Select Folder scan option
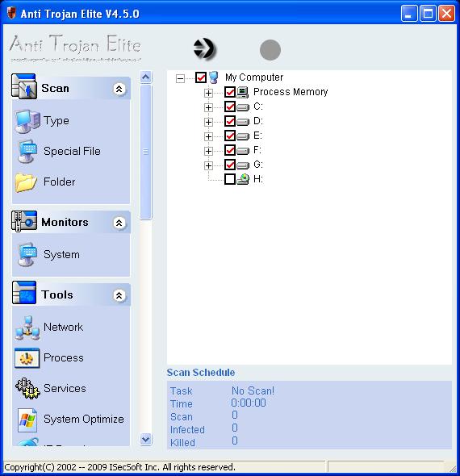 point(59,182)
